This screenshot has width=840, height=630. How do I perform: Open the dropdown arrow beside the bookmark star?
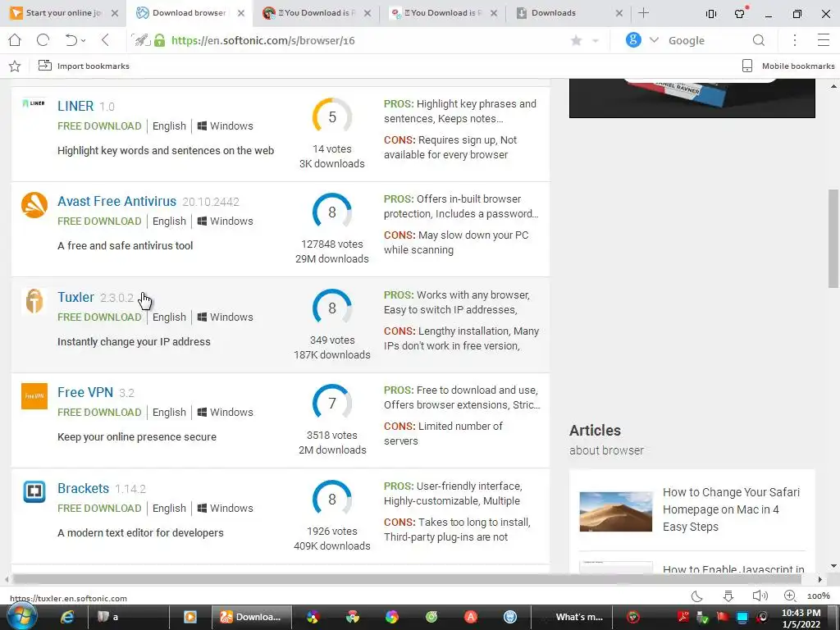[x=596, y=41]
